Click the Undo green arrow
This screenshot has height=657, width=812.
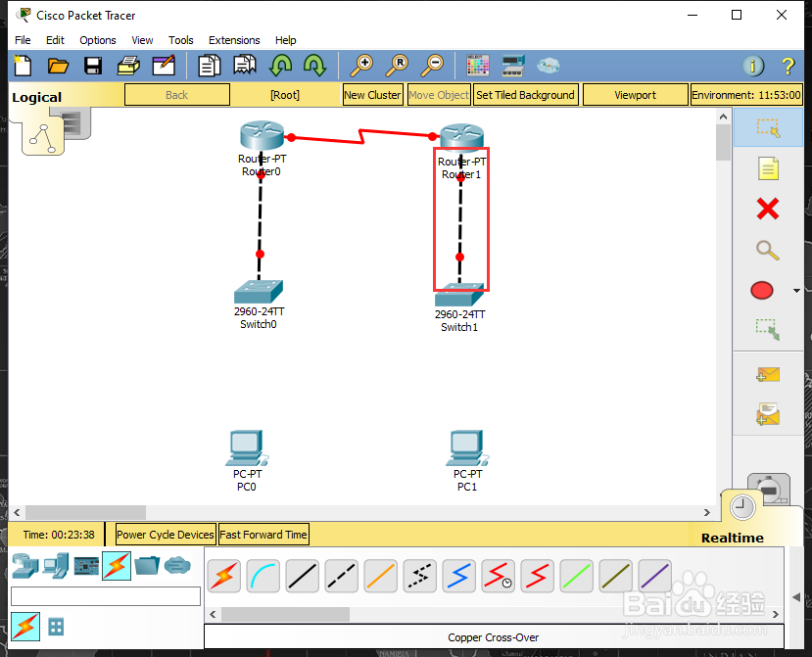tap(281, 66)
